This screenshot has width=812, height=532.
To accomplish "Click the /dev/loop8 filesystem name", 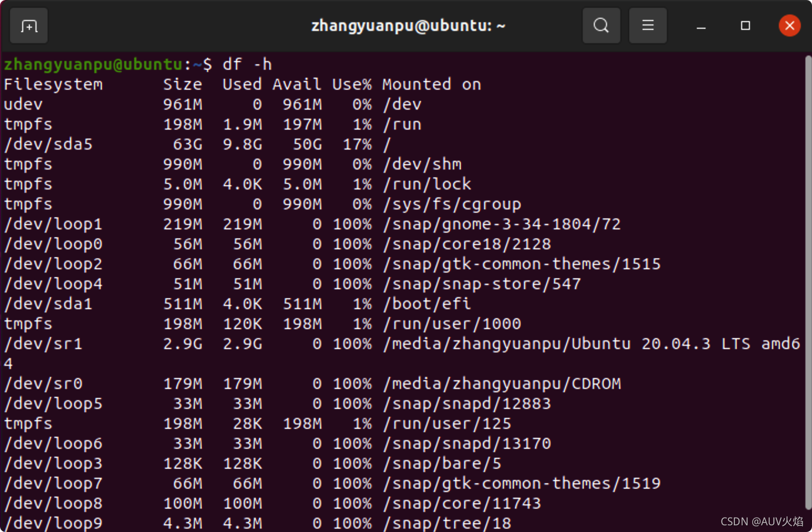I will pos(53,504).
